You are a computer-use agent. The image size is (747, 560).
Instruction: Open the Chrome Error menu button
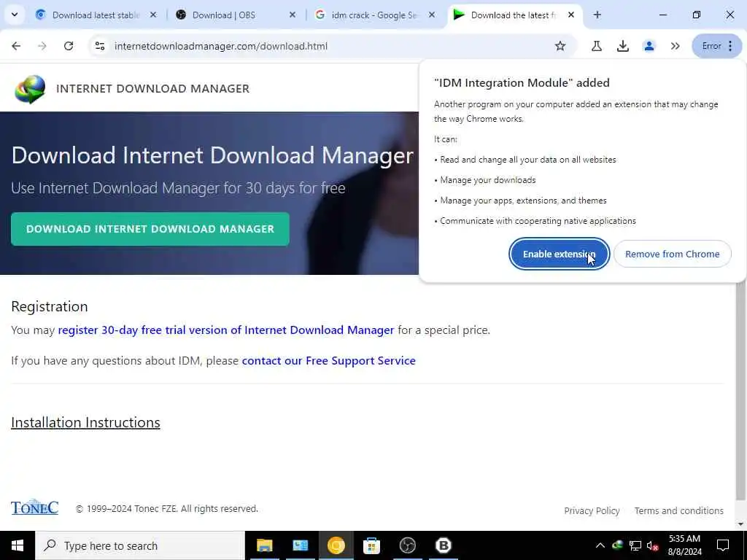point(717,46)
